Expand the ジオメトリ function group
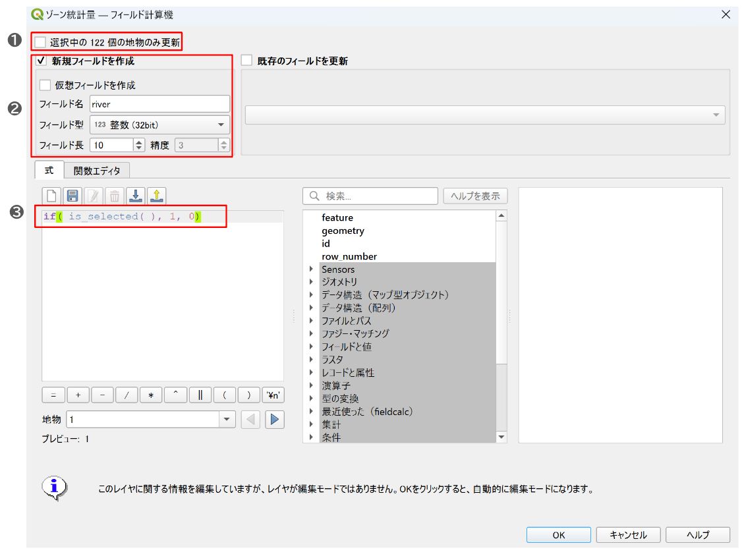 (x=311, y=282)
